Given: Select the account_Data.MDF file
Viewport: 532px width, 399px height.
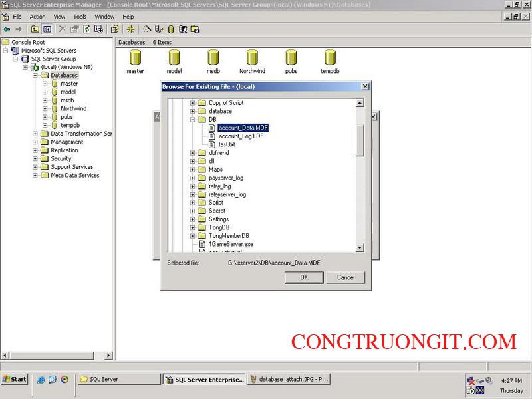Looking at the screenshot, I should point(243,128).
